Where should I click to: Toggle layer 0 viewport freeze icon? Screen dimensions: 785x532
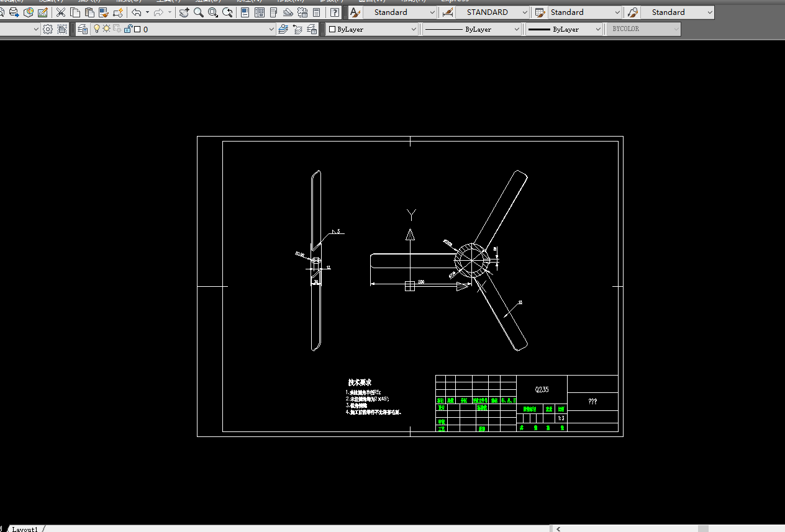[117, 29]
